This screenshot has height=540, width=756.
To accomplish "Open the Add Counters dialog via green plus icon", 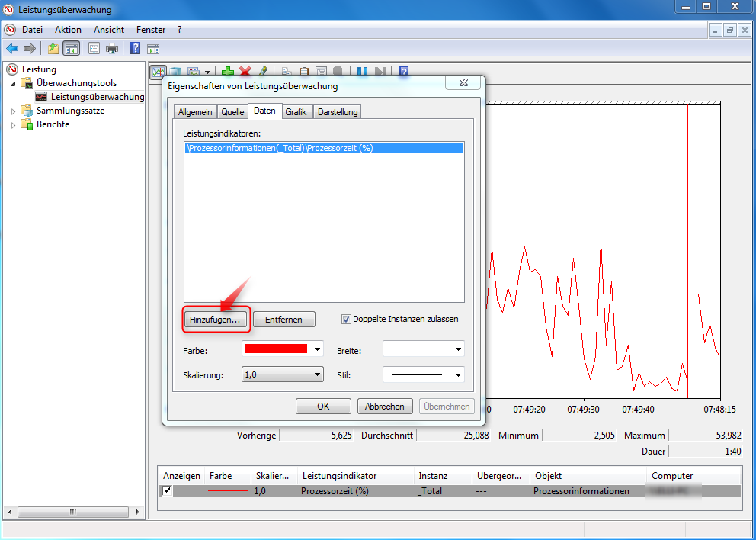I will 227,71.
